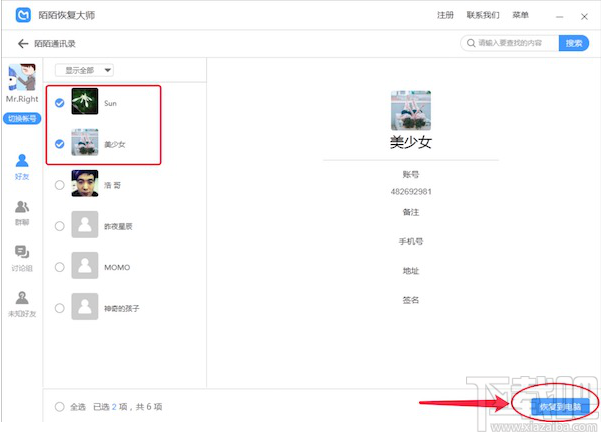Click the search magnifier icon
This screenshot has height=437, width=606.
471,43
